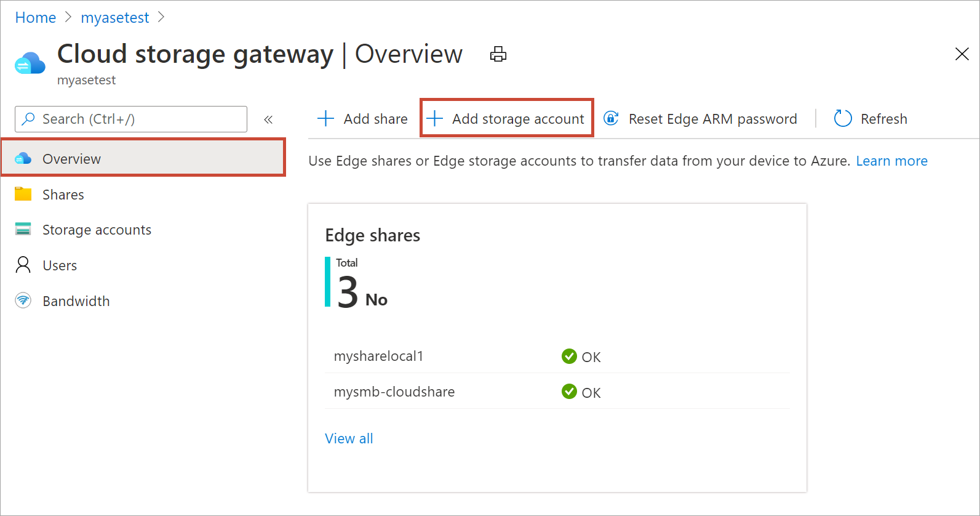Click View all under Edge shares
The height and width of the screenshot is (516, 980).
tap(349, 438)
